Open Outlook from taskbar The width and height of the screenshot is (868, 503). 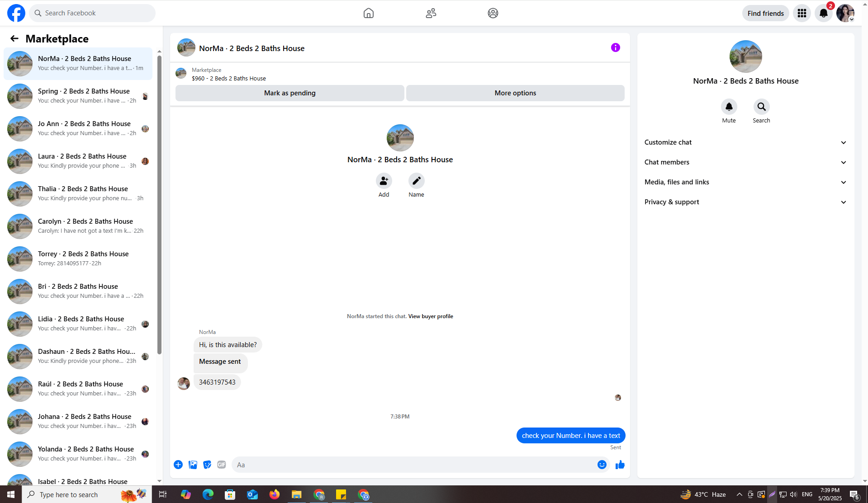(252, 494)
